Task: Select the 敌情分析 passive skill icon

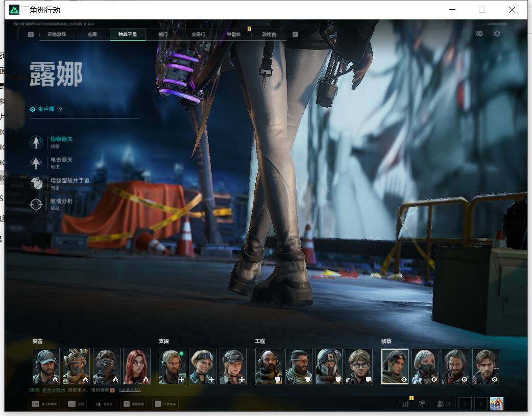Action: [x=36, y=204]
